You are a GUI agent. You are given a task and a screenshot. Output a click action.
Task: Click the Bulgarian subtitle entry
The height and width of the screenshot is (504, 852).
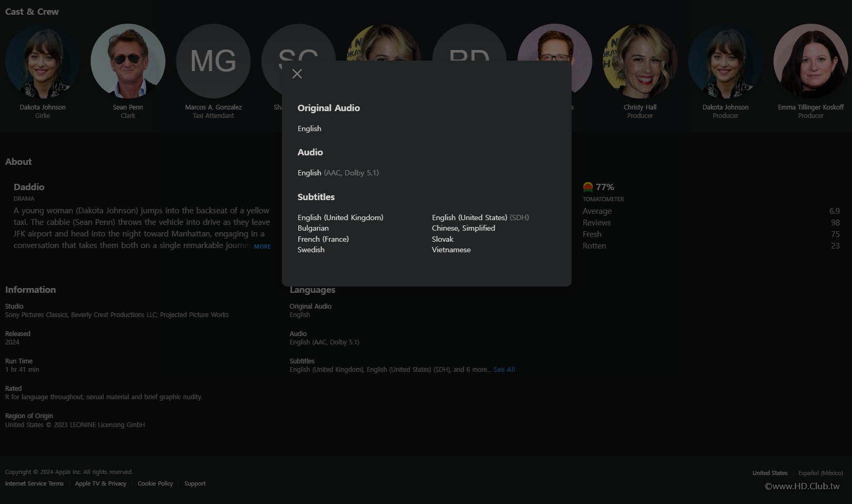pos(313,228)
